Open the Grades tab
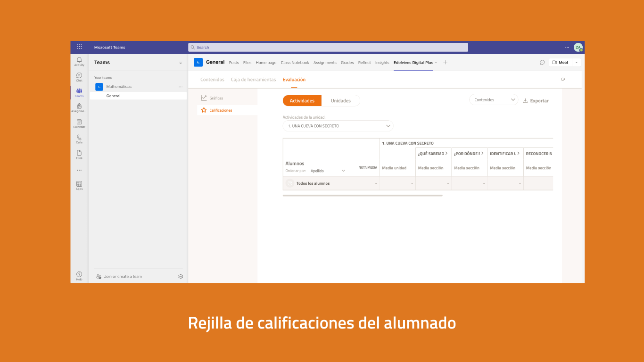644x362 pixels. coord(347,63)
